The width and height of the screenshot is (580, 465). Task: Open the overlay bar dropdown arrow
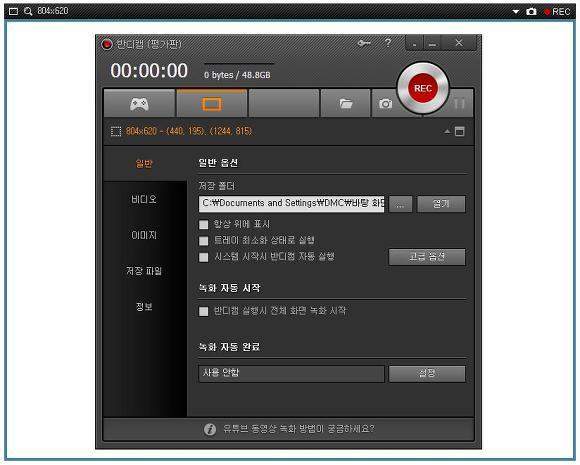point(516,12)
